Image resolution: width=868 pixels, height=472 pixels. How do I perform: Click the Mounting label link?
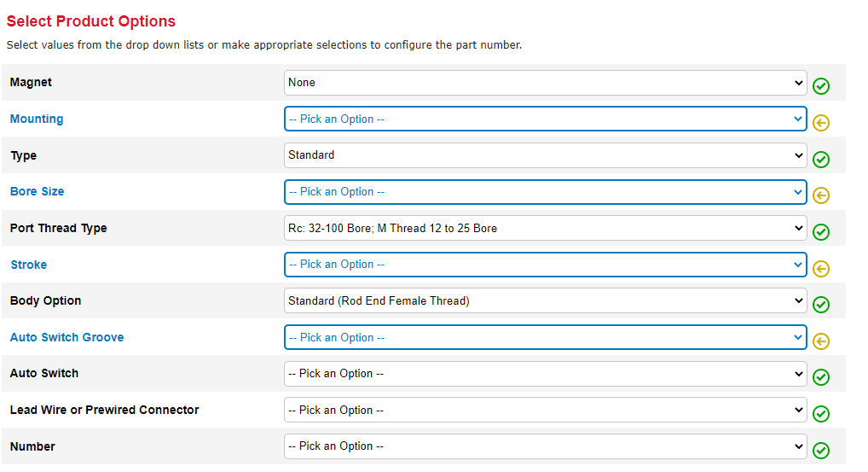click(37, 119)
